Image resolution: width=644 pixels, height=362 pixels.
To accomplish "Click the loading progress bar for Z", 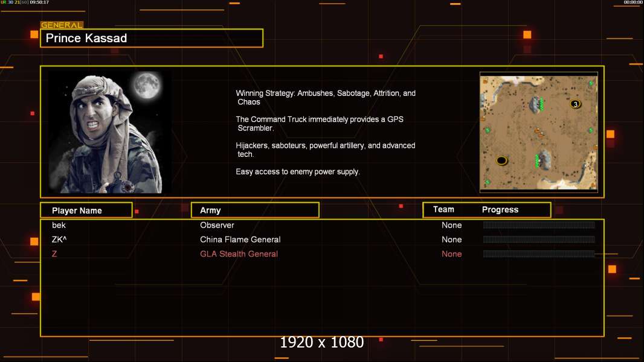I will 539,254.
